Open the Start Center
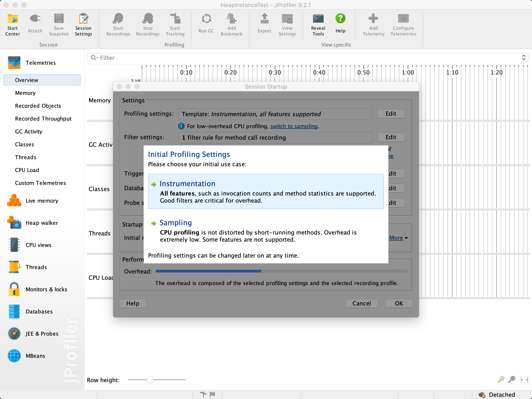Image resolution: width=532 pixels, height=399 pixels. [13, 25]
